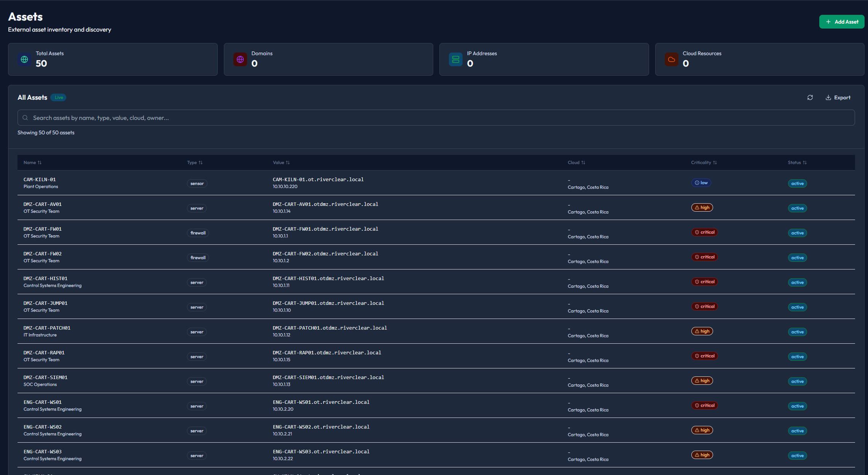
Task: Click the download icon next to Export
Action: [828, 97]
